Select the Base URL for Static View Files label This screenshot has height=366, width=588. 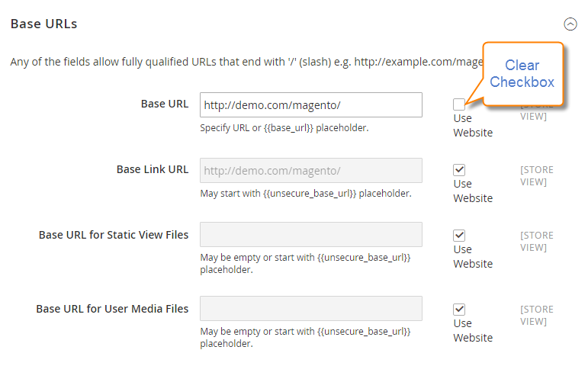click(113, 235)
